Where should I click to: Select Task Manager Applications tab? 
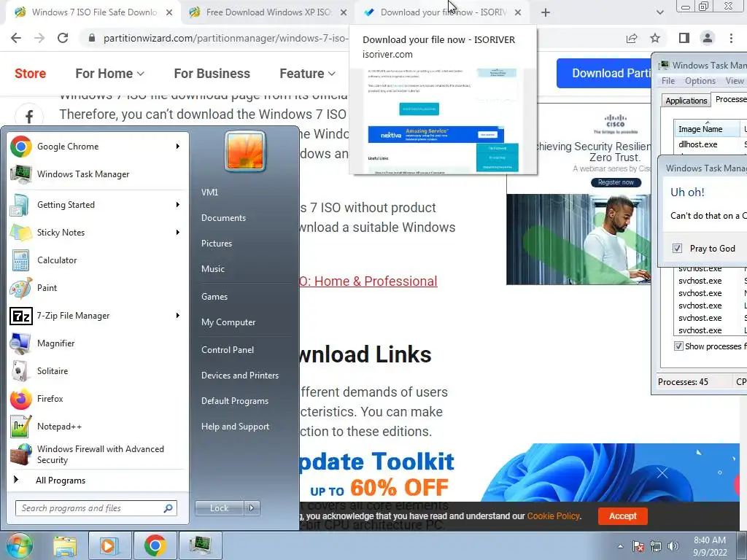tap(686, 101)
